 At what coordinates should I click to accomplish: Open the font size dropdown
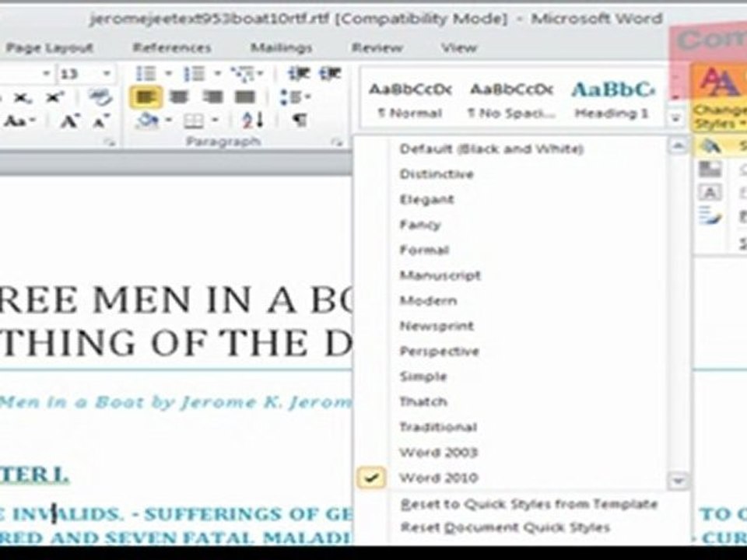107,74
